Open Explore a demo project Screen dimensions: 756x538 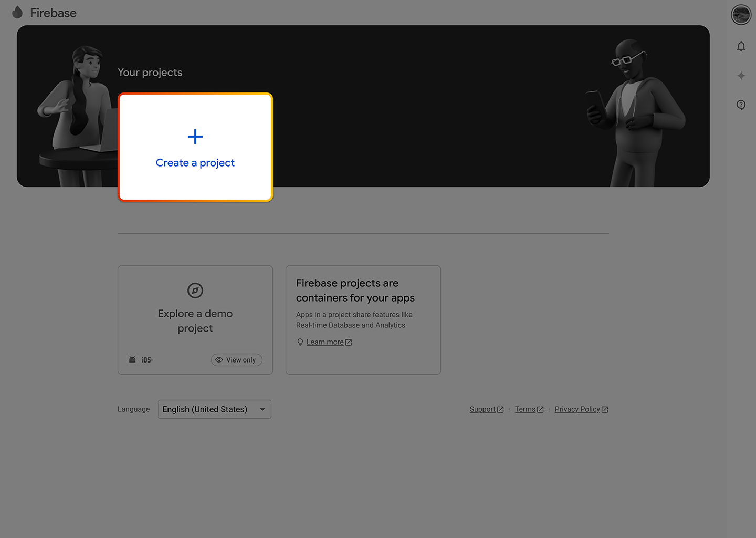click(x=195, y=320)
